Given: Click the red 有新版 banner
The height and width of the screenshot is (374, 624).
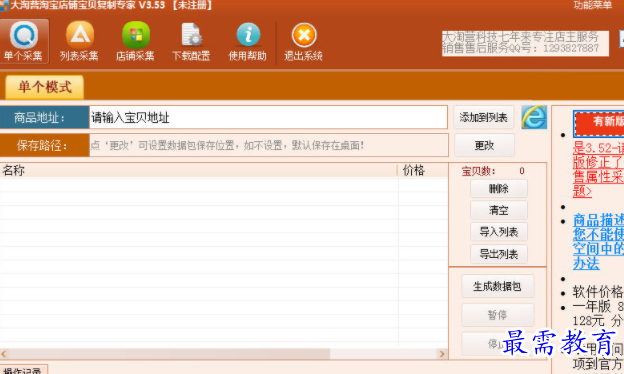Looking at the screenshot, I should [x=599, y=123].
